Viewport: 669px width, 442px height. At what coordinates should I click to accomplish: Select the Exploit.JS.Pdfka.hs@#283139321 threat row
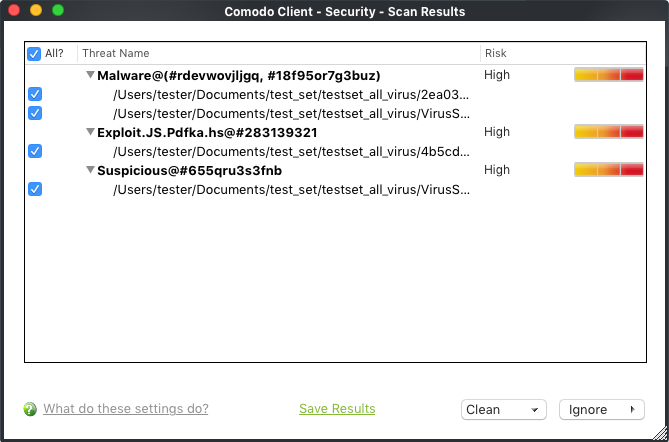335,132
